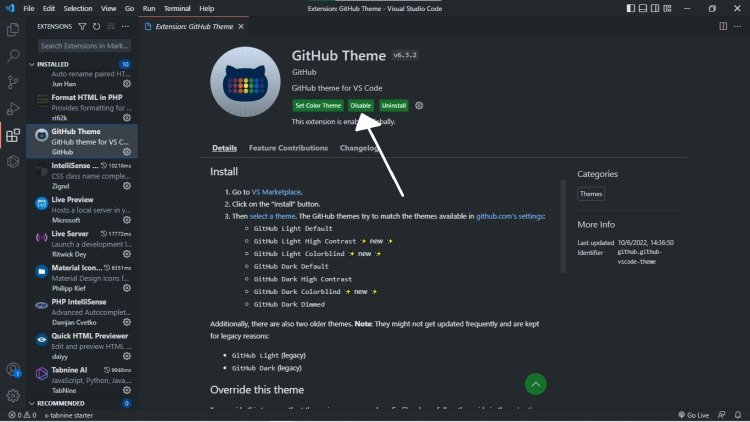The image size is (750, 422).
Task: Split the editor right
Action: pyautogui.click(x=723, y=26)
